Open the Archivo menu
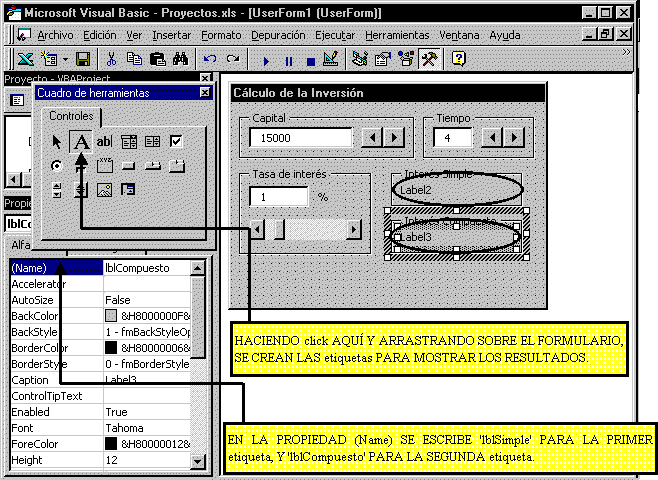 [55, 35]
